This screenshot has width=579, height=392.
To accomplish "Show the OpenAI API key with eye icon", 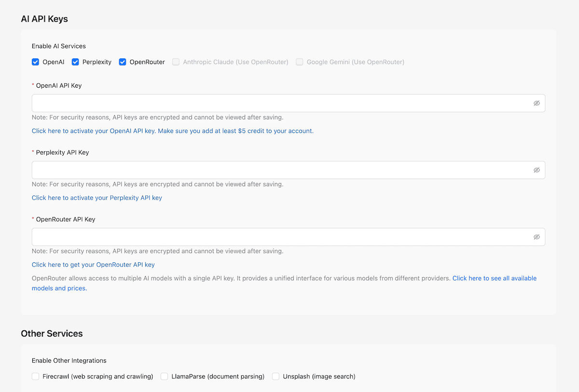I will 537,103.
